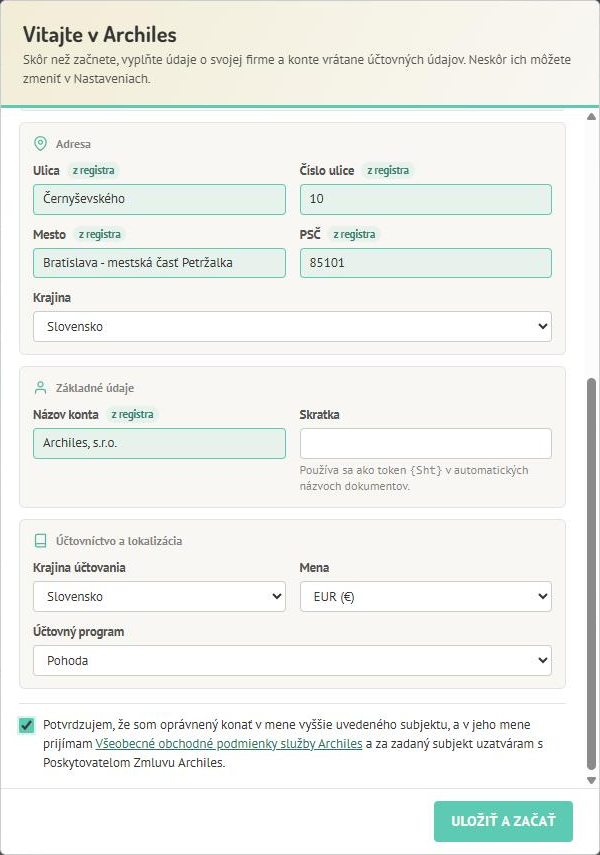Click the vertical scrollbar thumb
Image resolution: width=600 pixels, height=855 pixels.
[591, 574]
